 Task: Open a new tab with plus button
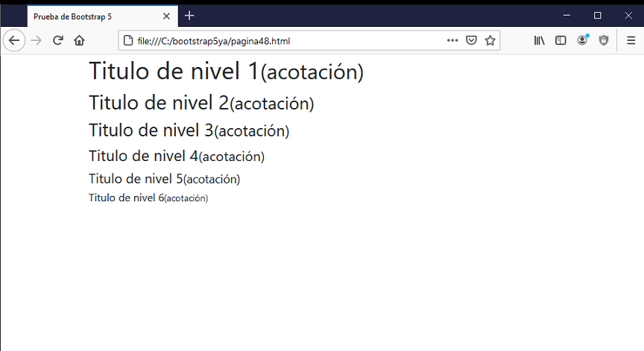(x=189, y=16)
